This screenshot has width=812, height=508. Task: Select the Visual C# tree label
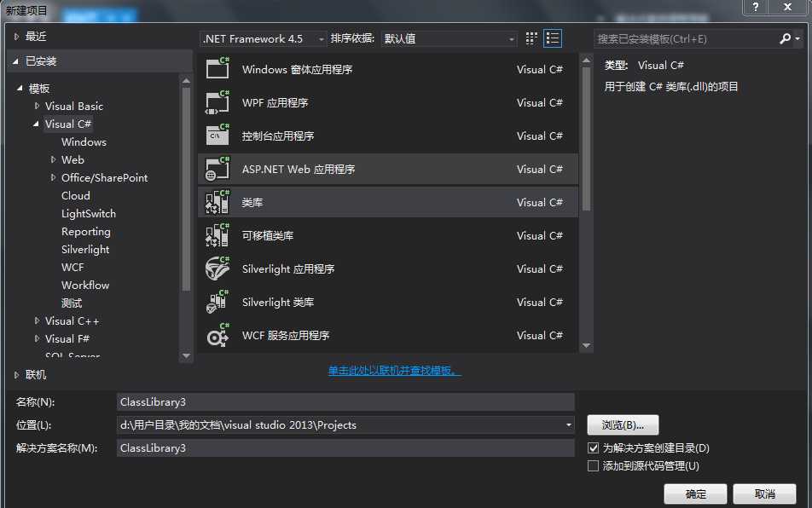(68, 124)
